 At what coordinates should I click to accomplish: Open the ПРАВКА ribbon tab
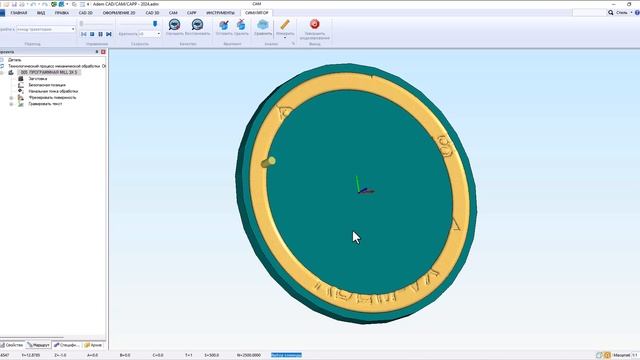62,13
